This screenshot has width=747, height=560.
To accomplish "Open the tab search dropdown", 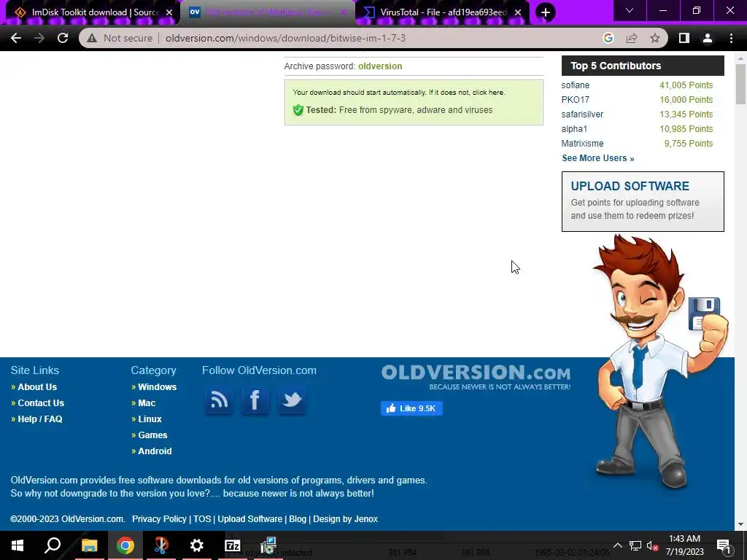I will [630, 10].
